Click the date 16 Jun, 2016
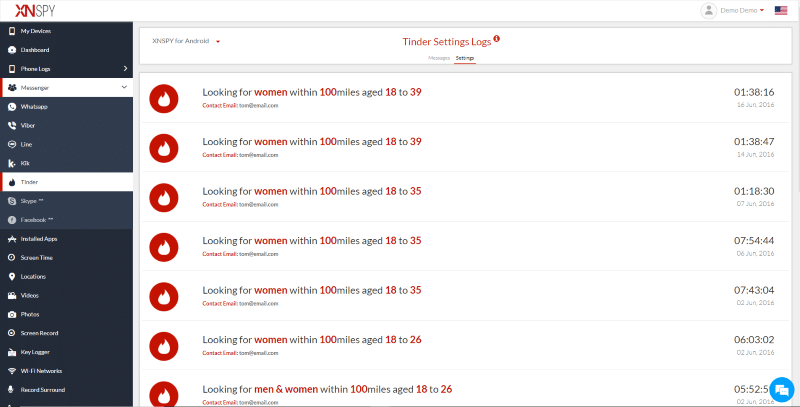This screenshot has width=800, height=407. (755, 105)
